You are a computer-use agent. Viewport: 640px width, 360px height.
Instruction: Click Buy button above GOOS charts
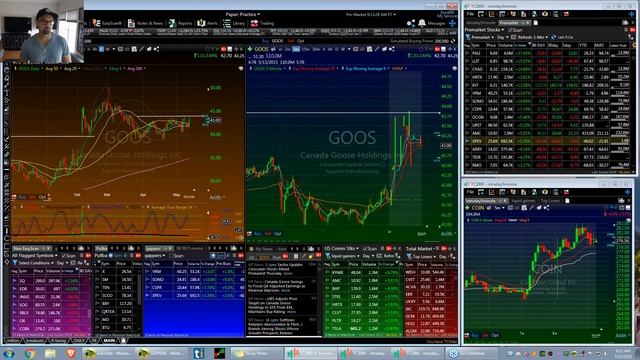point(265,41)
